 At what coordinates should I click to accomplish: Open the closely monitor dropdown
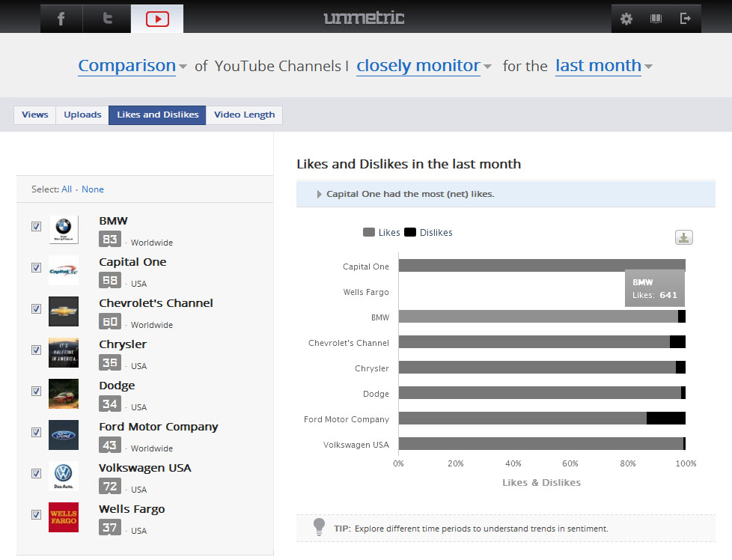pyautogui.click(x=424, y=66)
